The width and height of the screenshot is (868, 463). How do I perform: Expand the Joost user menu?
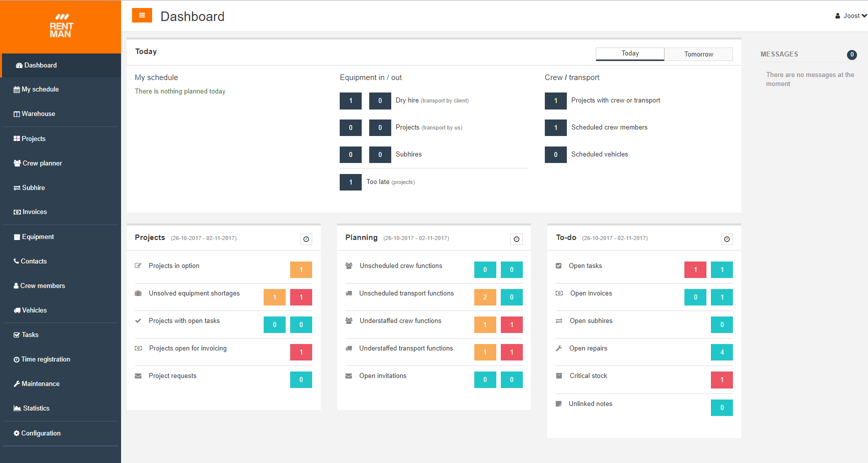pyautogui.click(x=851, y=15)
